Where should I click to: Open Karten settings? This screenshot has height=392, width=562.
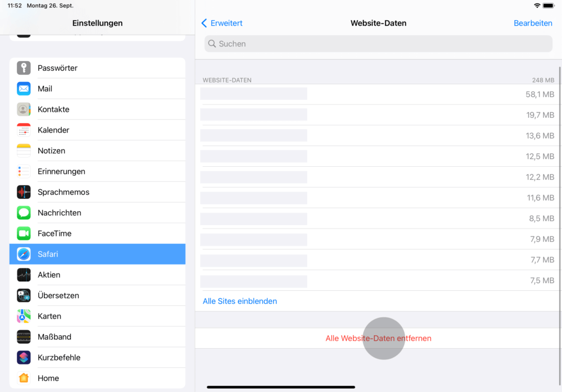97,316
